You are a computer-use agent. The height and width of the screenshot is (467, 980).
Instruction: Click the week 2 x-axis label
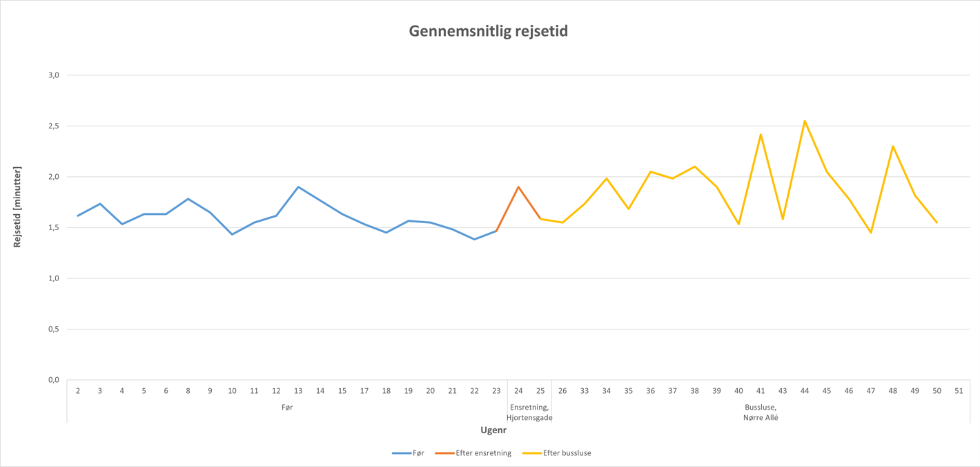point(78,391)
